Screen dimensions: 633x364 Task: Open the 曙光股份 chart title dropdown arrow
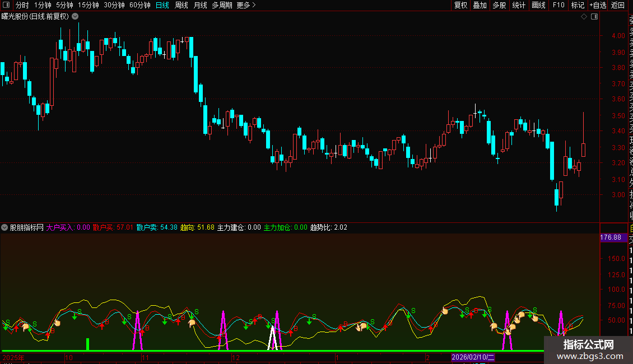coord(75,17)
